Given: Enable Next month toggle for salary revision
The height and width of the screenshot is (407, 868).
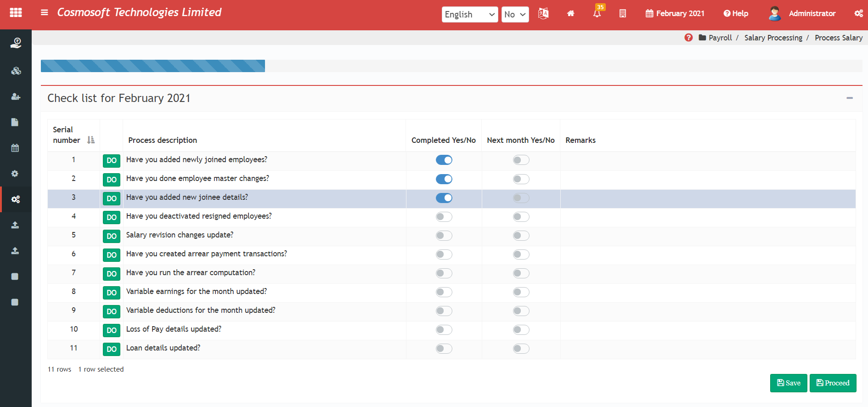Looking at the screenshot, I should [x=521, y=236].
